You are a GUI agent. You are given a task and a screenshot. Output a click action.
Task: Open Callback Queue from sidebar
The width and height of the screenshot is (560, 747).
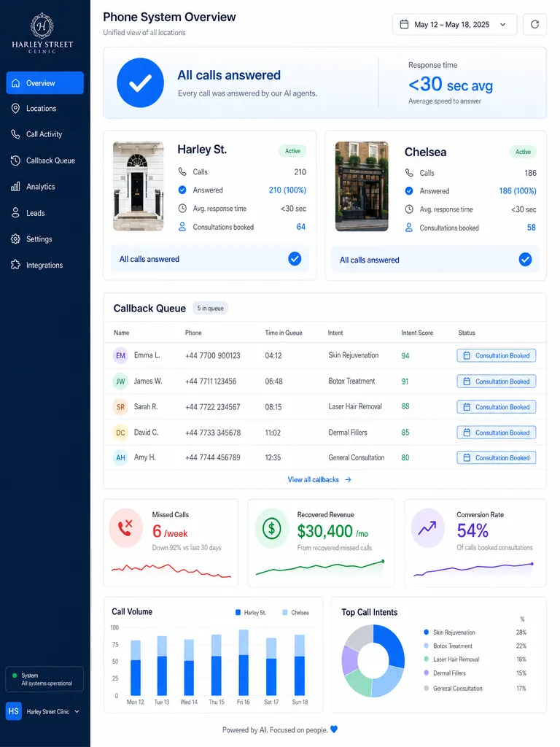(x=44, y=160)
